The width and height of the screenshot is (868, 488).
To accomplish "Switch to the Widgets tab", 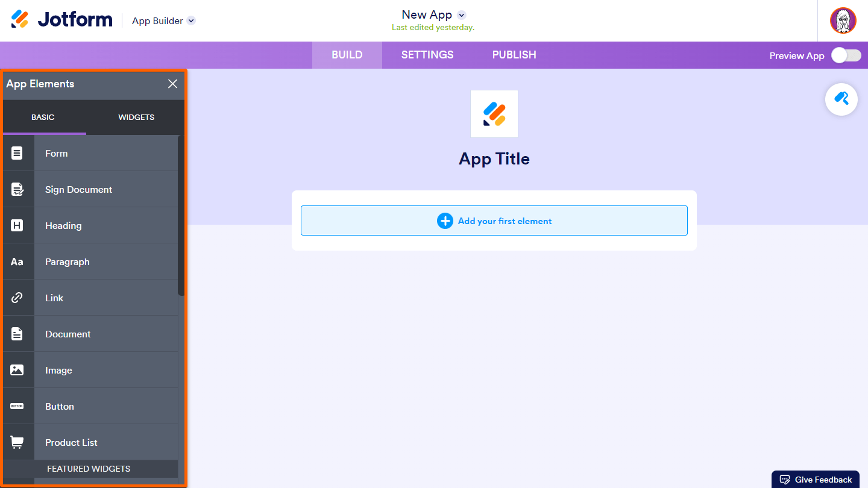I will coord(136,117).
